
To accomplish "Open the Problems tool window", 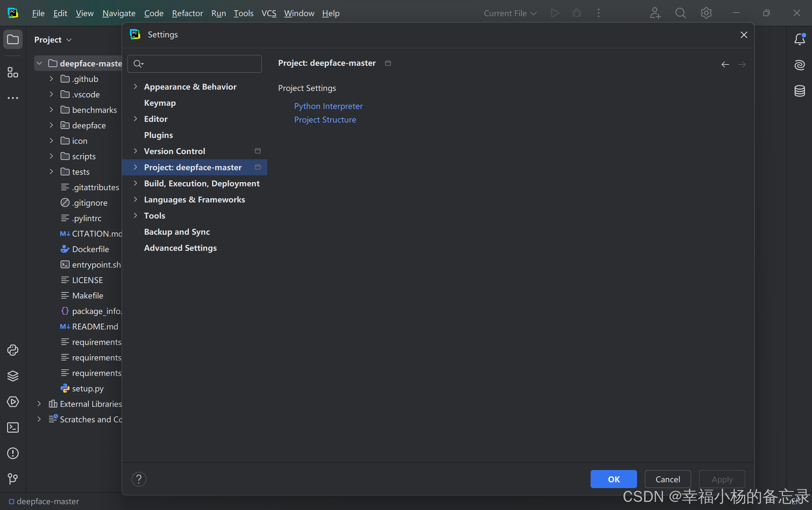I will 13,453.
